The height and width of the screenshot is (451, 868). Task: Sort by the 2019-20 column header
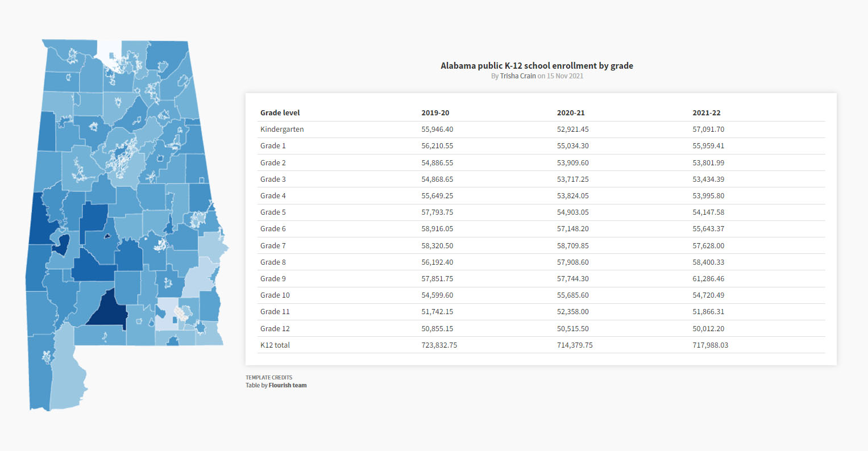tap(435, 113)
